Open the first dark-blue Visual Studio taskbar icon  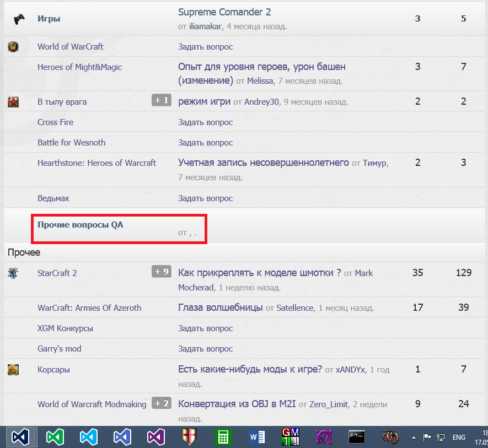20,437
